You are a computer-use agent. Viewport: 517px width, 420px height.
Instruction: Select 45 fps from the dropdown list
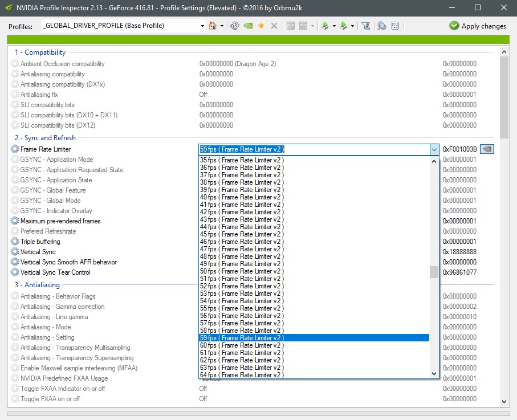pyautogui.click(x=314, y=234)
